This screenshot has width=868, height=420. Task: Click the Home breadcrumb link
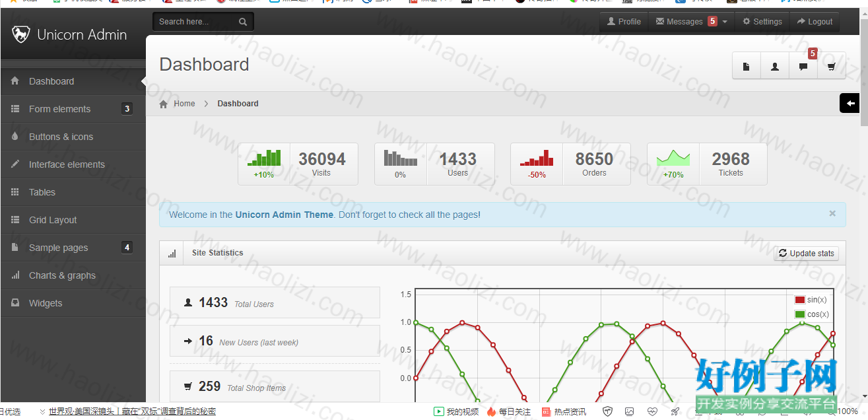(x=184, y=104)
